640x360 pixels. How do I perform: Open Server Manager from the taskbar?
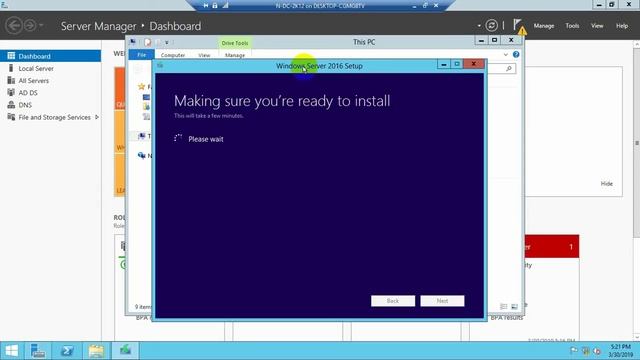[x=38, y=351]
